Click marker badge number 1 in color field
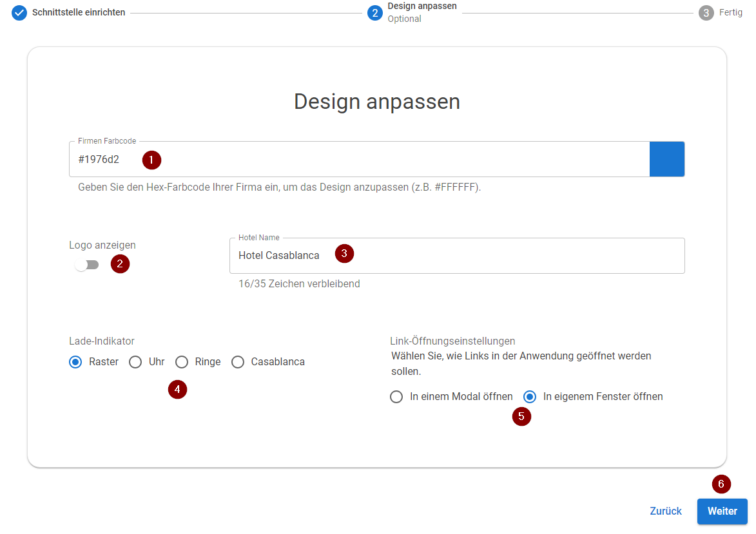 (151, 160)
